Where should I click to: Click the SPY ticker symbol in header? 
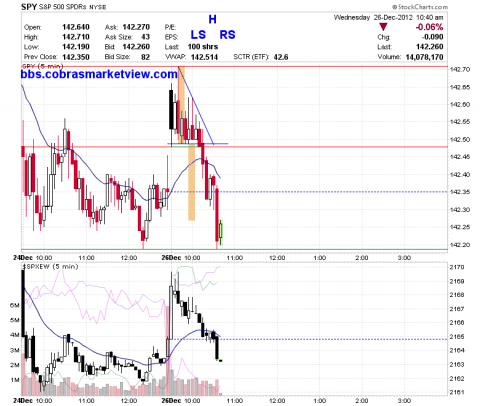pyautogui.click(x=29, y=7)
